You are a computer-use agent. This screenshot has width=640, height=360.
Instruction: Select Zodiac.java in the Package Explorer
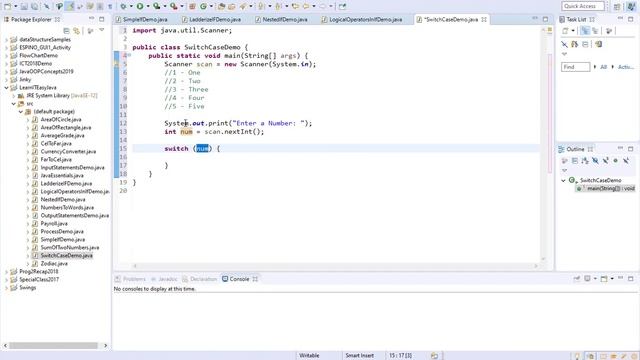tap(54, 264)
